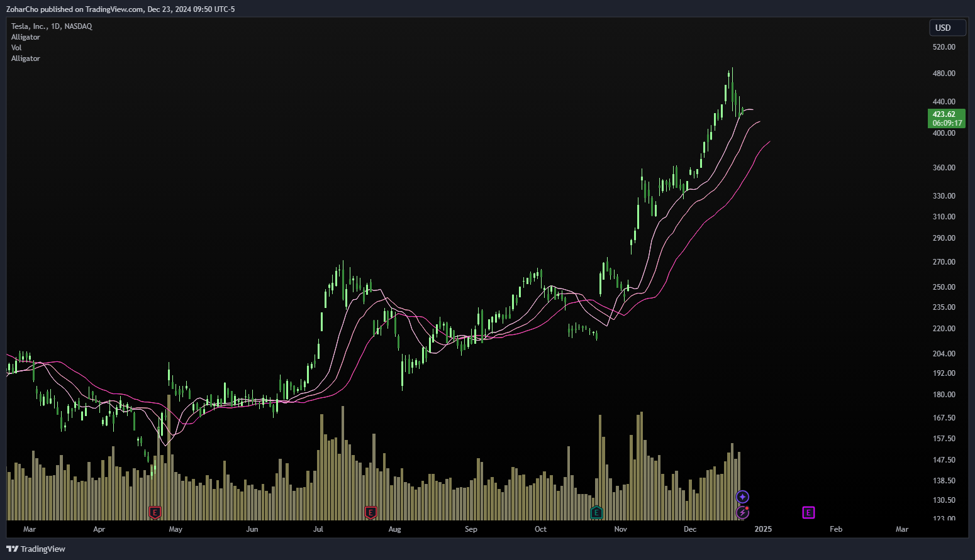Click the 480.00 price axis label

944,74
